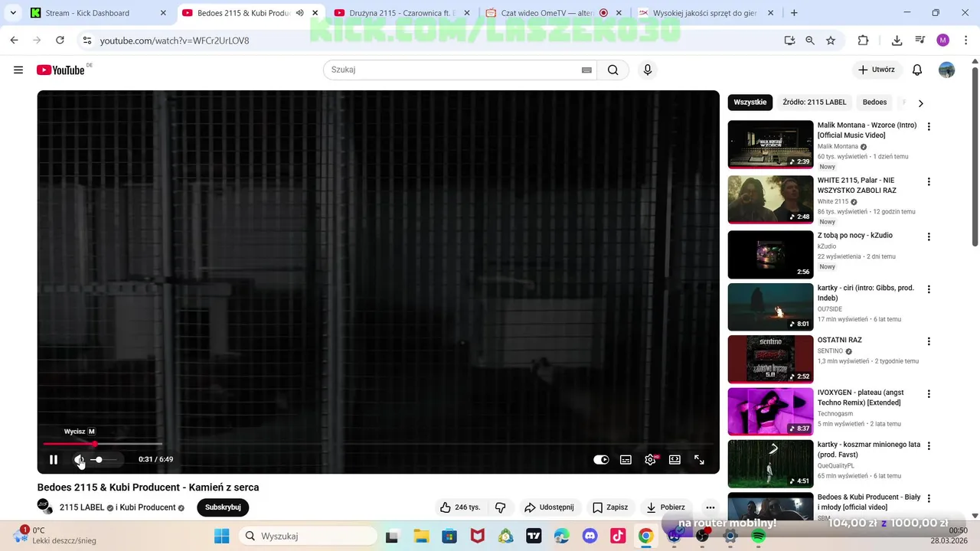The height and width of the screenshot is (551, 980).
Task: Open options for the Malik Montana video
Action: click(929, 127)
